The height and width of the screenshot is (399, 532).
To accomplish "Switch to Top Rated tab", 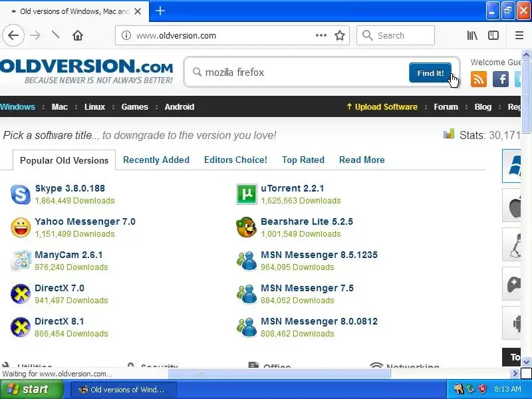I will 303,160.
